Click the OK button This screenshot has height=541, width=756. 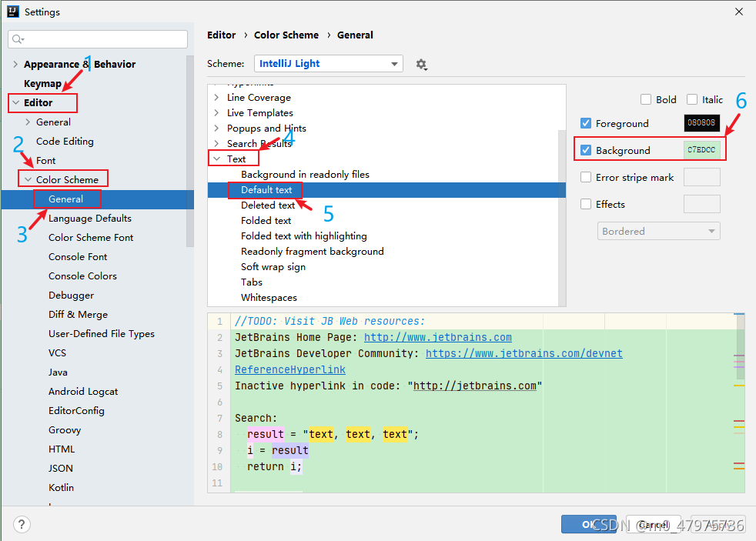589,524
